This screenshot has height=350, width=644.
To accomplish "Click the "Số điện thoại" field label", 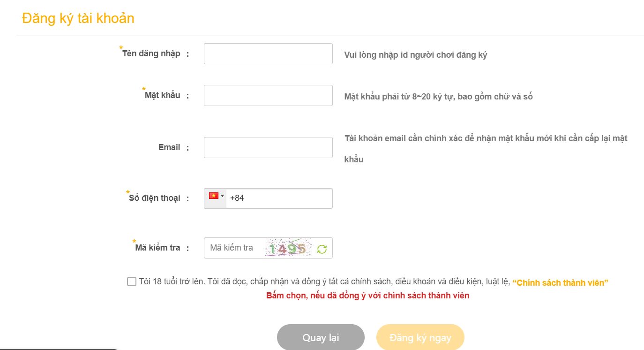I will [x=154, y=198].
